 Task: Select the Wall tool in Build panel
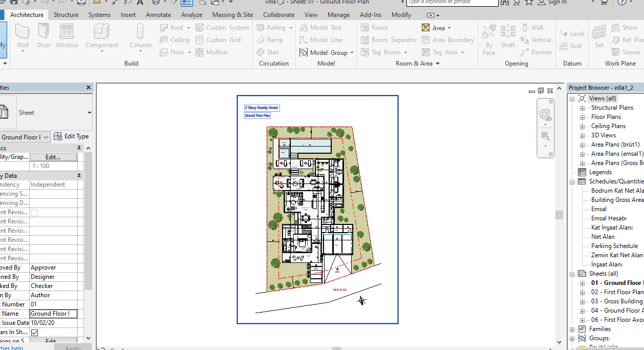pos(23,36)
